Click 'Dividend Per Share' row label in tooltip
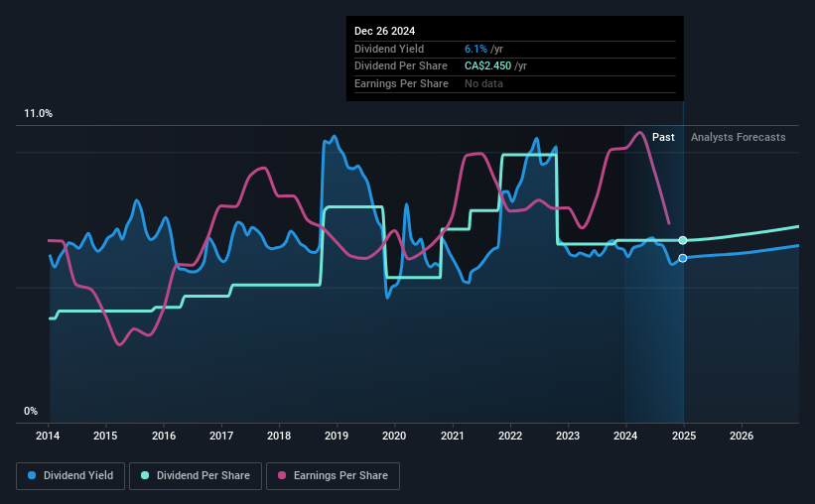The height and width of the screenshot is (504, 815). tap(401, 66)
